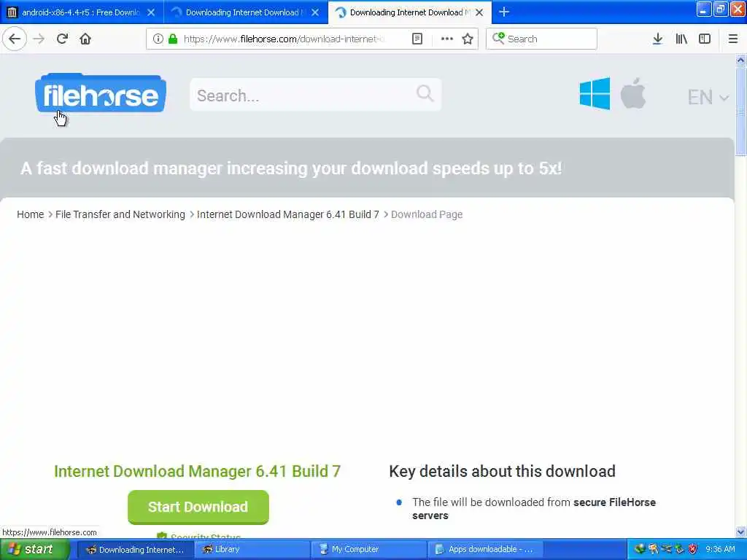Image resolution: width=747 pixels, height=560 pixels.
Task: Show site information icon in address bar
Action: [x=158, y=39]
